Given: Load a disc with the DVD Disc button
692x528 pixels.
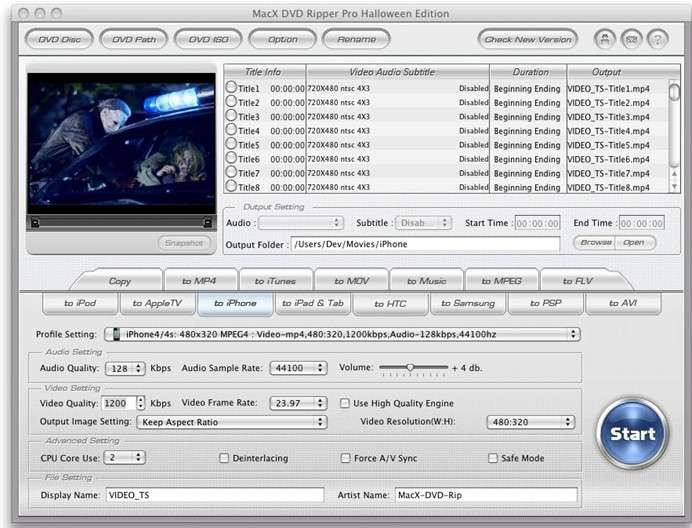Looking at the screenshot, I should coord(59,39).
